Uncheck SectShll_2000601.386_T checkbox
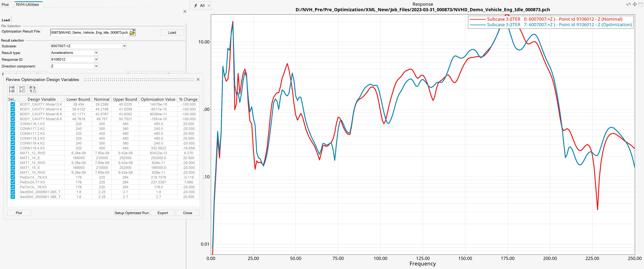 [13, 197]
